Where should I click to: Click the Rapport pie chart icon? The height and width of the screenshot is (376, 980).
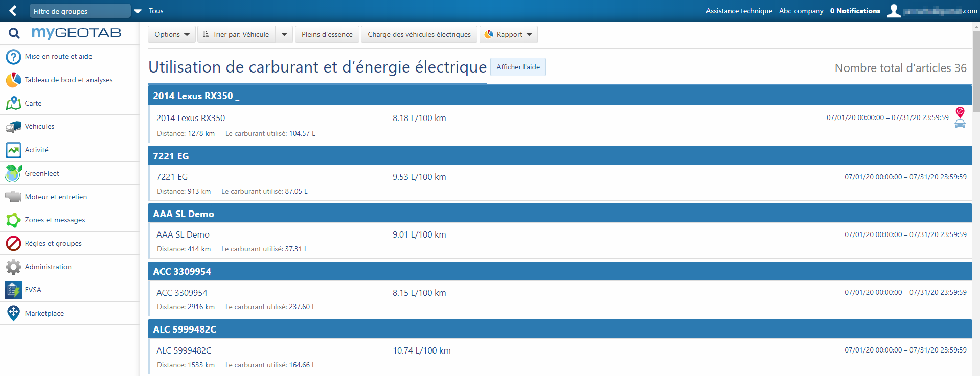point(489,34)
